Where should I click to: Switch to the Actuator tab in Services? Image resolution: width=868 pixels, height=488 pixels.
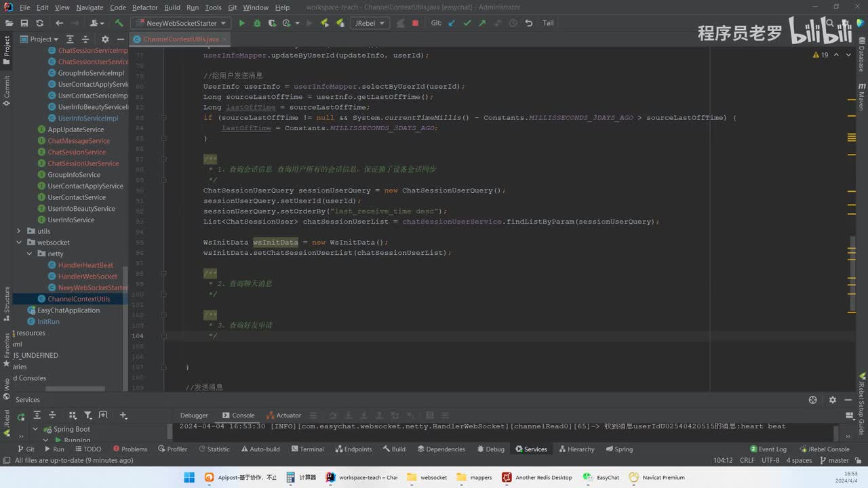pos(283,415)
